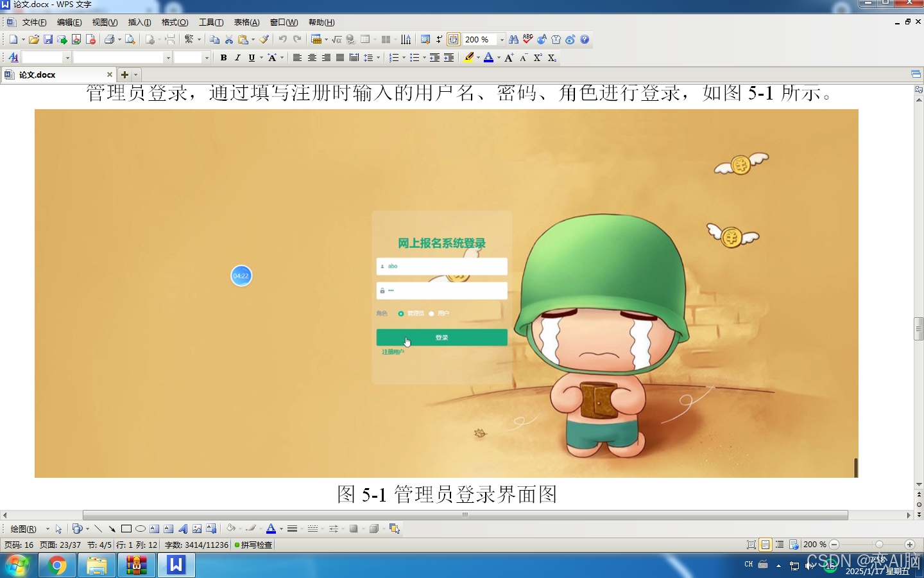Copy the selection with the toolbar icon

point(215,40)
